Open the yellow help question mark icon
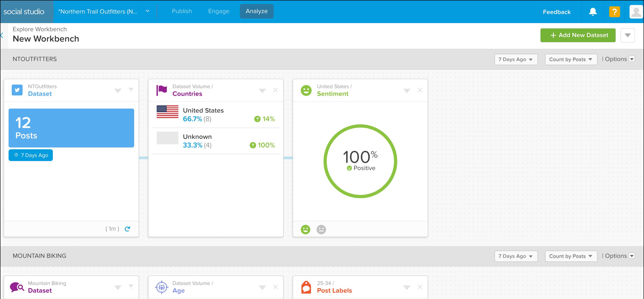 point(614,12)
